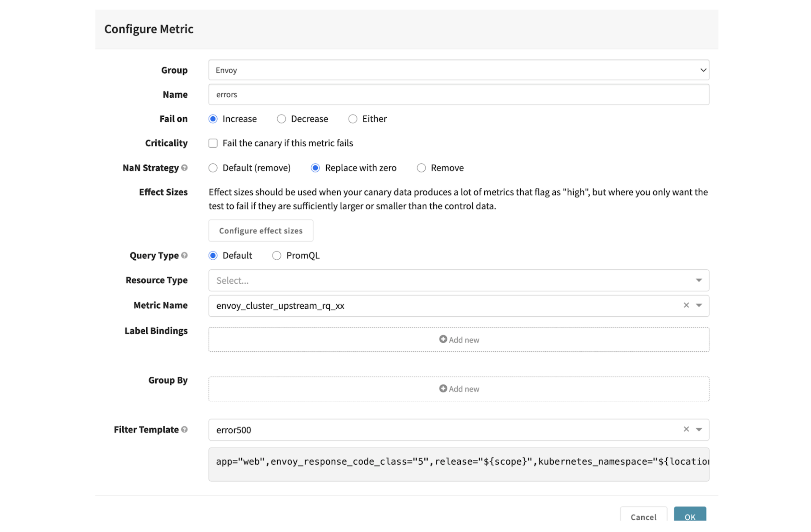Enable Fail the canary if this metric fails
The height and width of the screenshot is (532, 811).
pos(212,143)
